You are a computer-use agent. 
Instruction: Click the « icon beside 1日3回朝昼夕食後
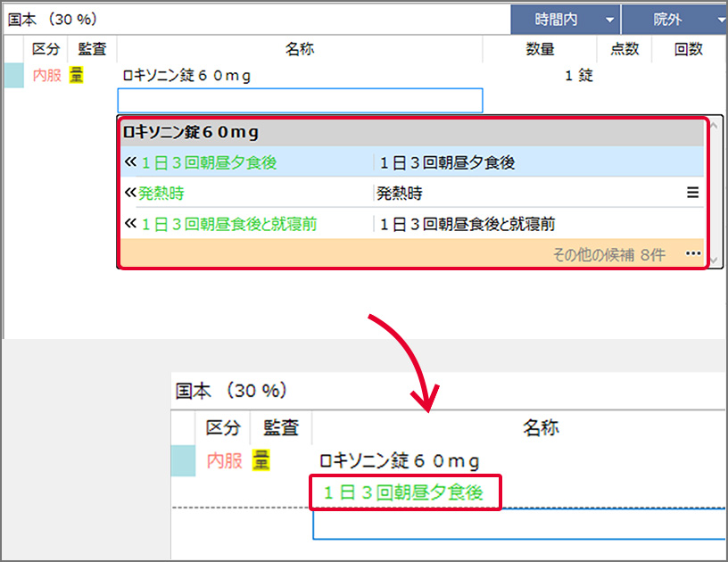coord(130,162)
